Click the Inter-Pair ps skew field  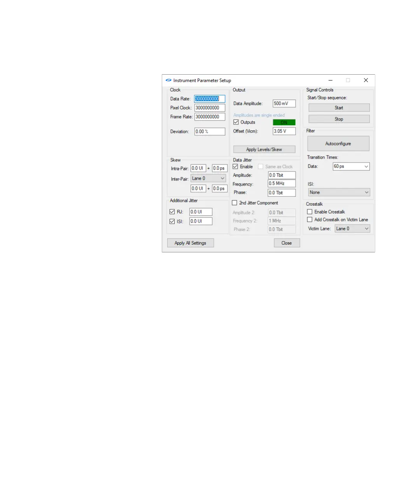click(220, 189)
